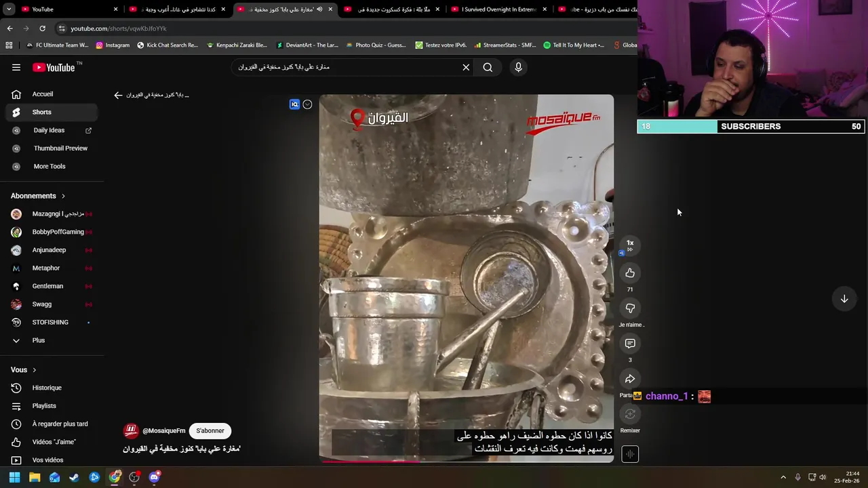Expand the Abonnements section chevron
868x488 pixels.
point(63,196)
